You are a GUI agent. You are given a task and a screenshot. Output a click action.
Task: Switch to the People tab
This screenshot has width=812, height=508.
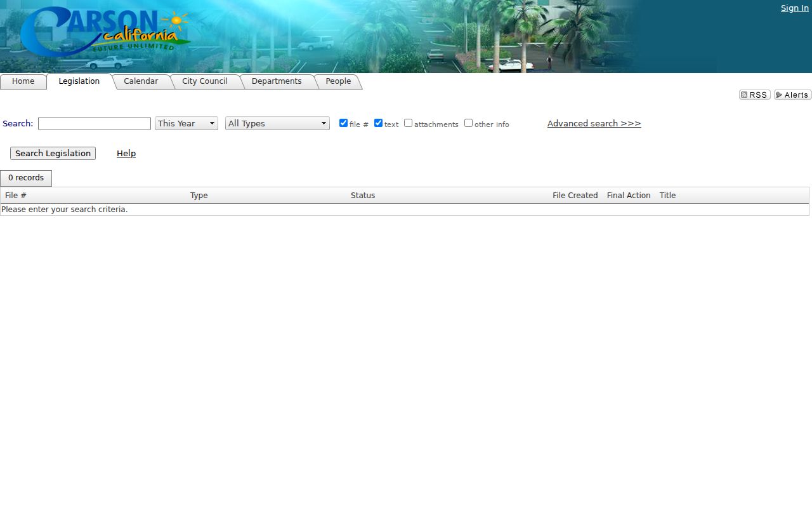click(338, 81)
